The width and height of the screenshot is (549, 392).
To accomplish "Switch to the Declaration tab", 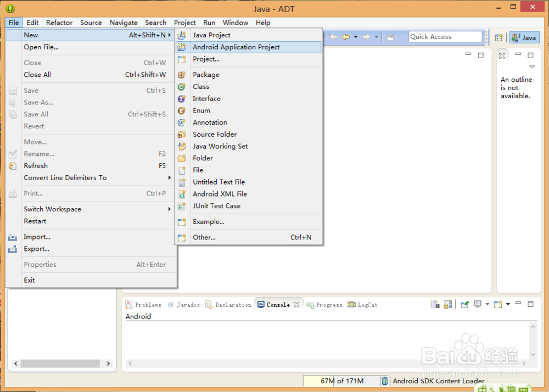I will [x=228, y=305].
